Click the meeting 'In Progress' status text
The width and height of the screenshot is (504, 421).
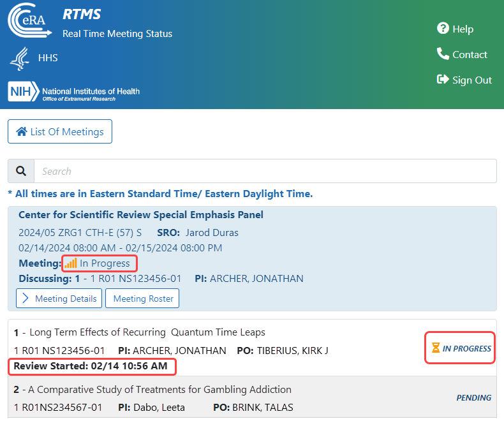click(105, 263)
